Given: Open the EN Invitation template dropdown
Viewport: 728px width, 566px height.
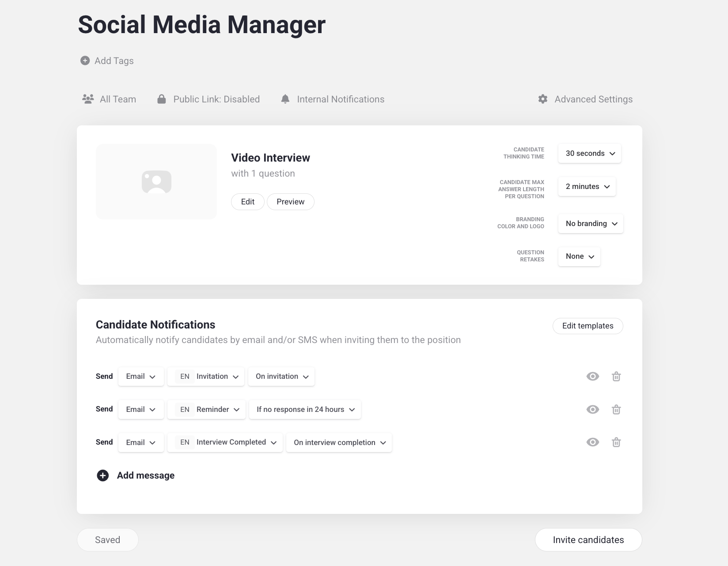Looking at the screenshot, I should pos(206,377).
